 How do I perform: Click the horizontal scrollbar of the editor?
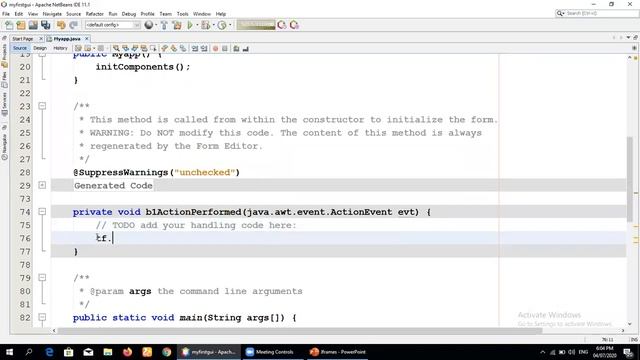(x=300, y=331)
